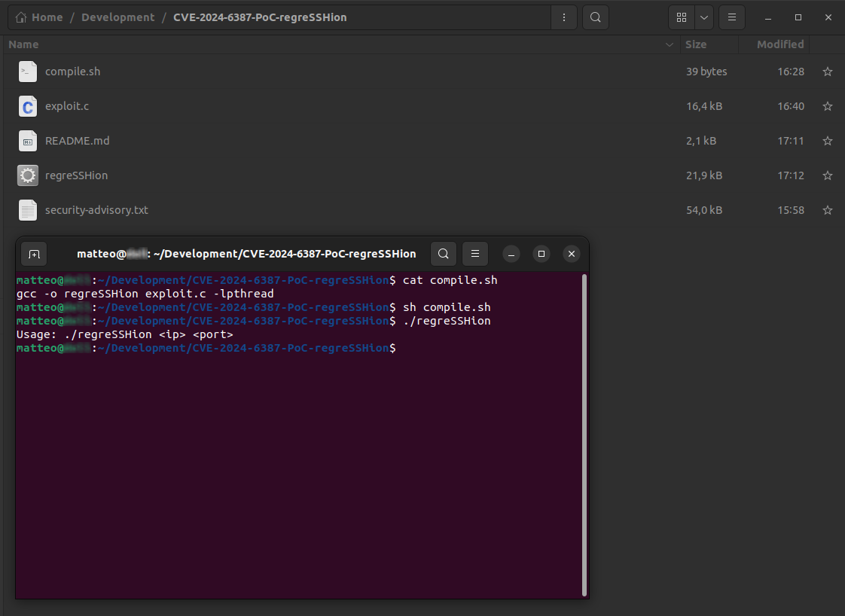Minimize the Files window

[768, 17]
